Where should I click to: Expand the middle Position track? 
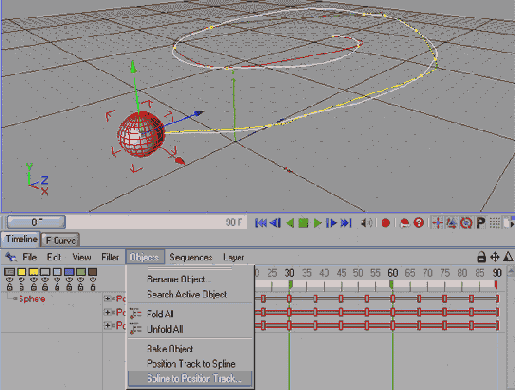[108, 312]
